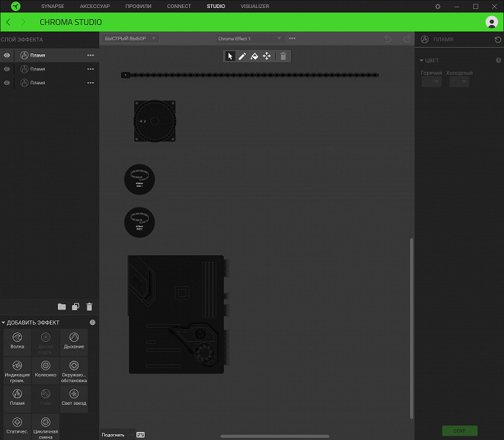
Task: Open the user account avatar
Action: pyautogui.click(x=492, y=22)
